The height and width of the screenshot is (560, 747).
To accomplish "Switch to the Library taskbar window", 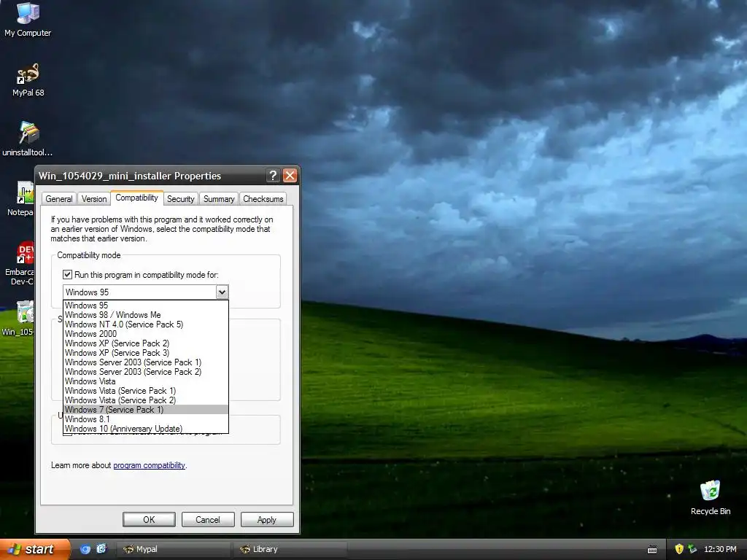I will point(290,549).
